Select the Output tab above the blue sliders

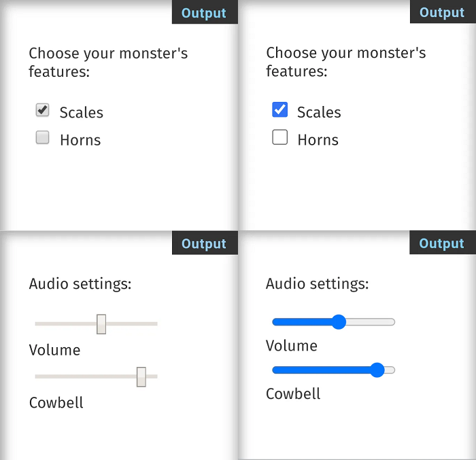pyautogui.click(x=442, y=244)
